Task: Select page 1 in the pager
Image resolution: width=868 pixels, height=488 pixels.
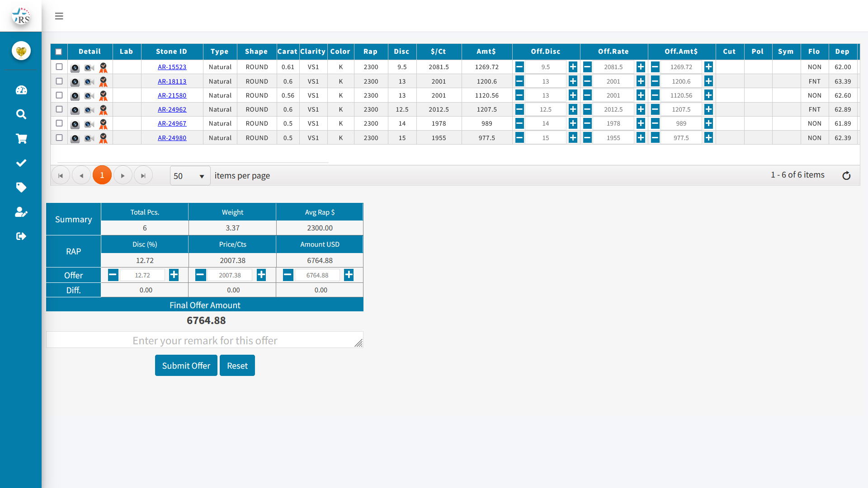Action: coord(102,175)
